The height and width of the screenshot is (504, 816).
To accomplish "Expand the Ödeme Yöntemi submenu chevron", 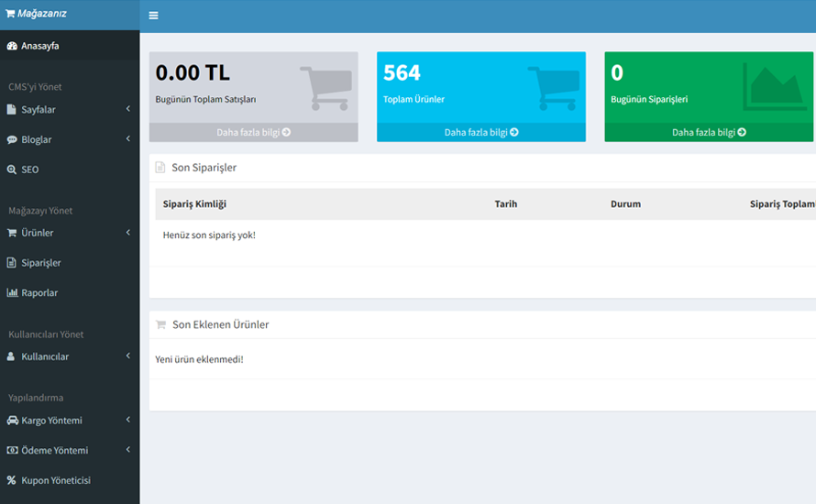I will 128,449.
